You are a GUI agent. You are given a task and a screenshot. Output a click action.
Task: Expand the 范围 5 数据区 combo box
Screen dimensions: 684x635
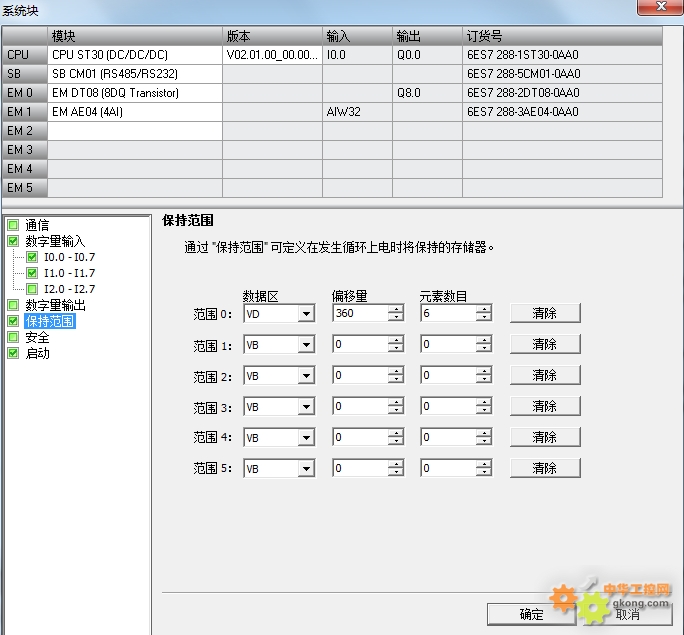(x=306, y=469)
